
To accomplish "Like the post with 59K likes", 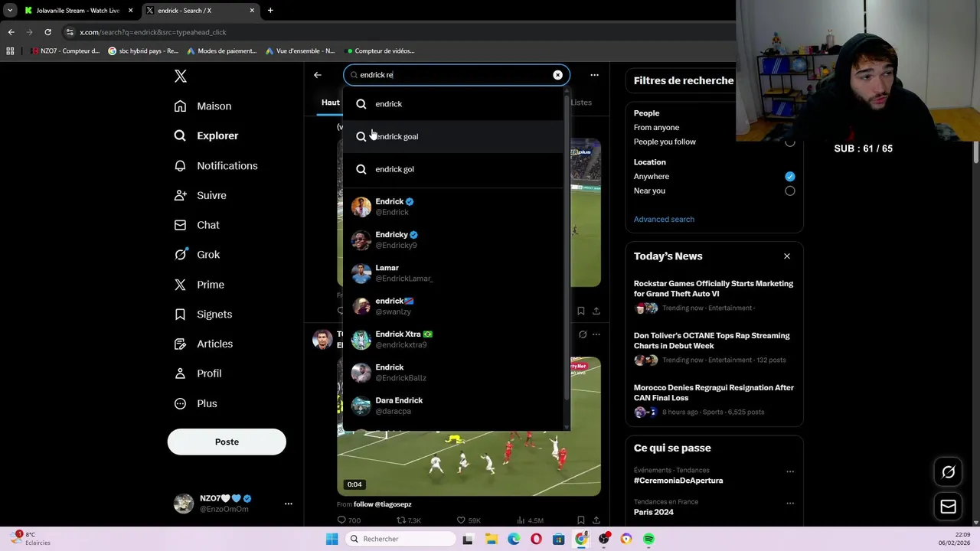I will click(x=469, y=520).
